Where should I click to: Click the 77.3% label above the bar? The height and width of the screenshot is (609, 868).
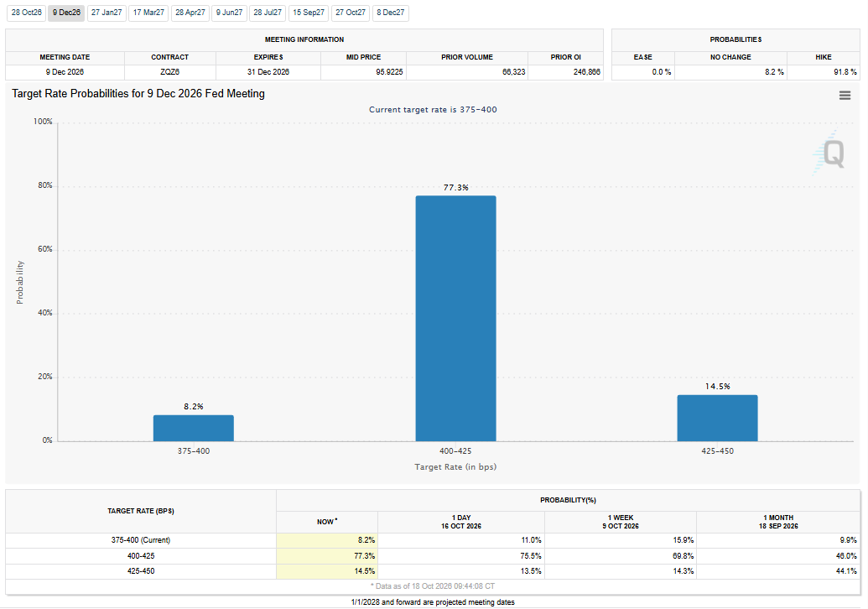pyautogui.click(x=455, y=188)
